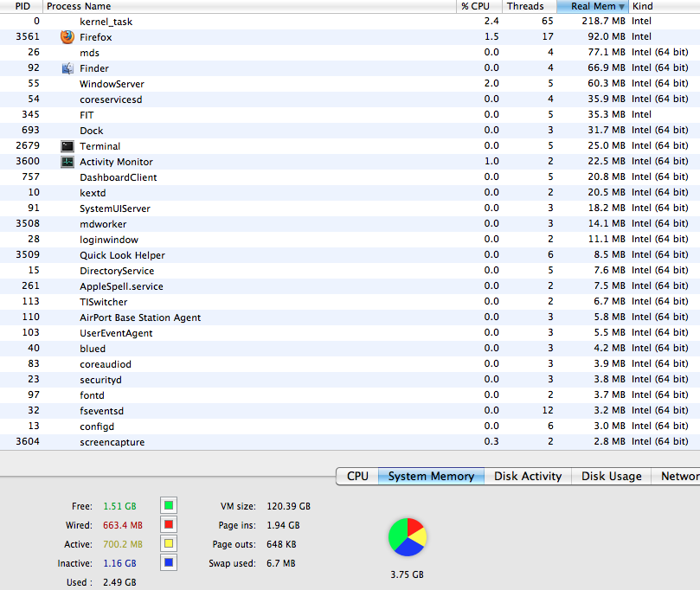Select the DirectoryService process row
The image size is (700, 590).
(350, 271)
